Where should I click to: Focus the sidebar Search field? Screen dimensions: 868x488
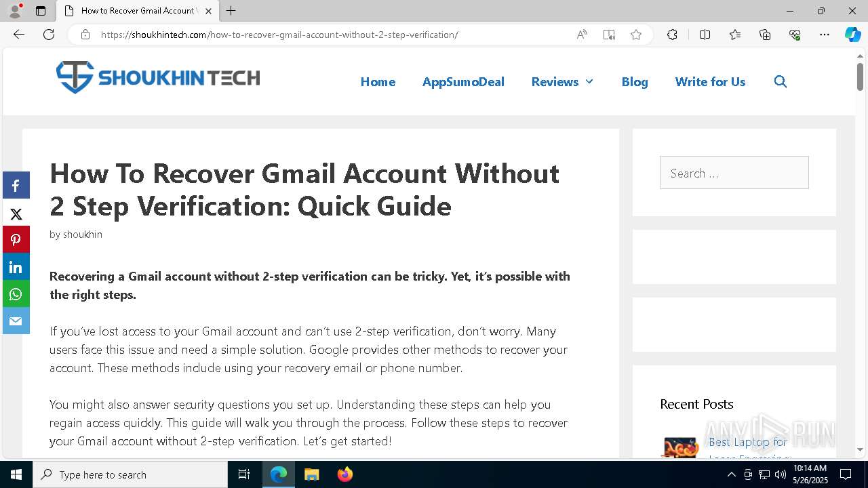click(734, 173)
